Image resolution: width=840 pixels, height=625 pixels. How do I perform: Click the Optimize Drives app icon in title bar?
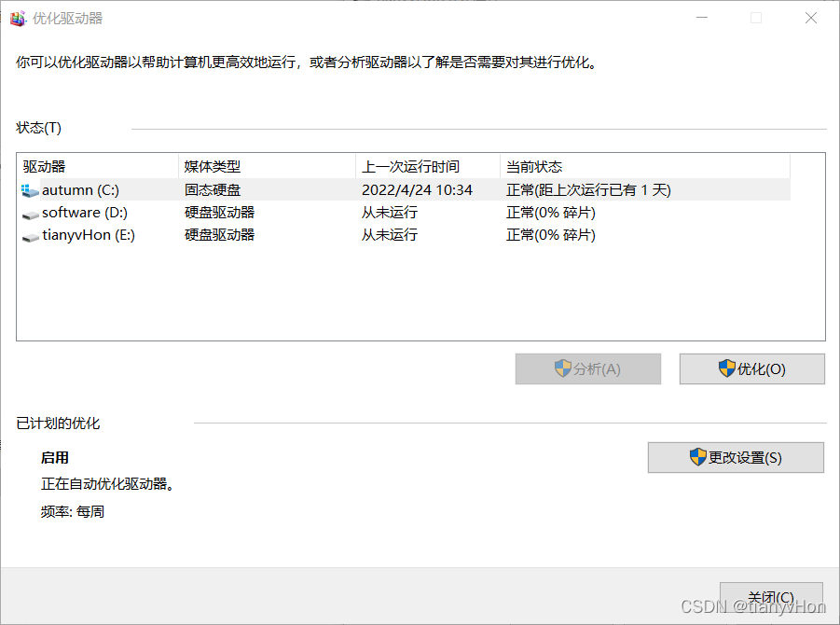[x=19, y=19]
